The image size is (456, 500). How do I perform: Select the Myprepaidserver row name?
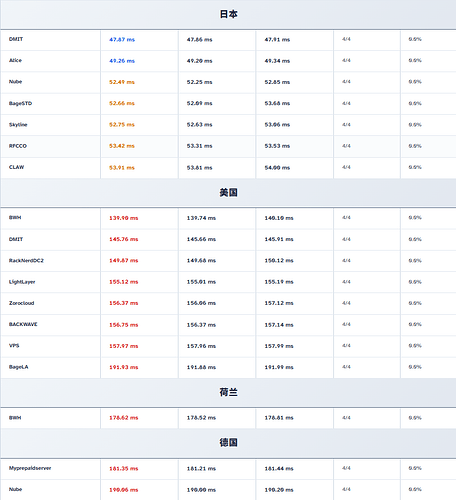coord(30,468)
